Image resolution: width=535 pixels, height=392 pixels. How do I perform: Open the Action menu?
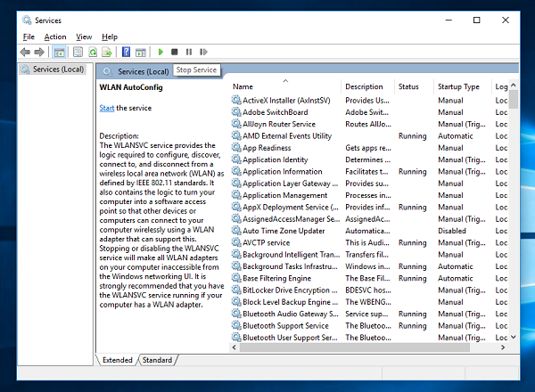tap(55, 37)
